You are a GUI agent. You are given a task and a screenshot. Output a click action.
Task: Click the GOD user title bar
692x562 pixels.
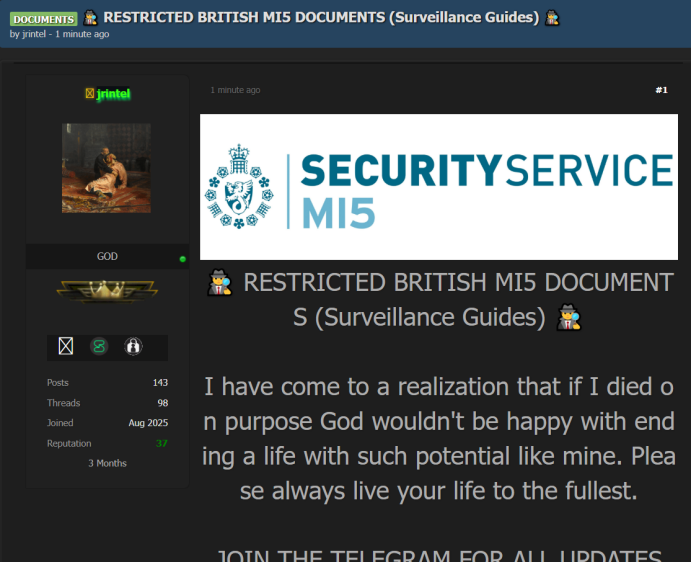tap(107, 257)
